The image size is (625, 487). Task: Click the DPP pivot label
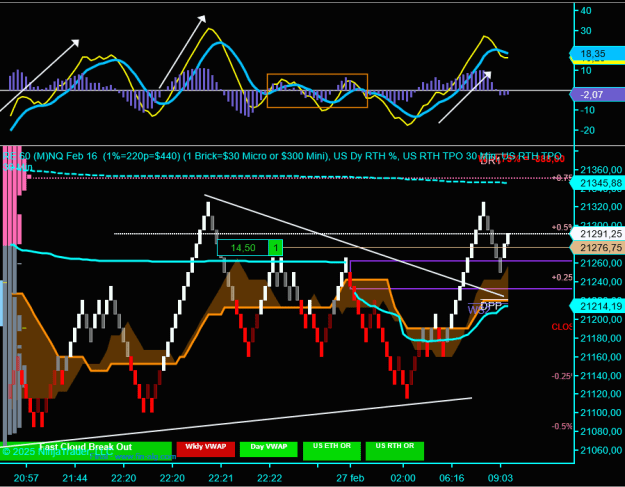491,306
